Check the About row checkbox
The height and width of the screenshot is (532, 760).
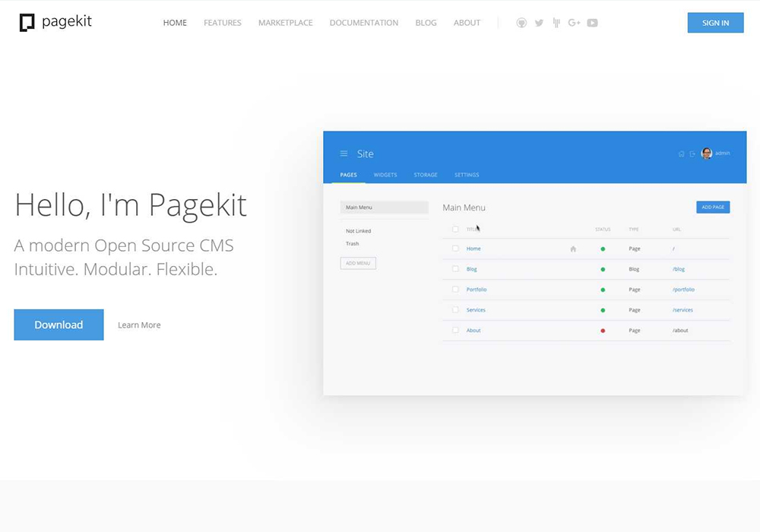point(455,330)
